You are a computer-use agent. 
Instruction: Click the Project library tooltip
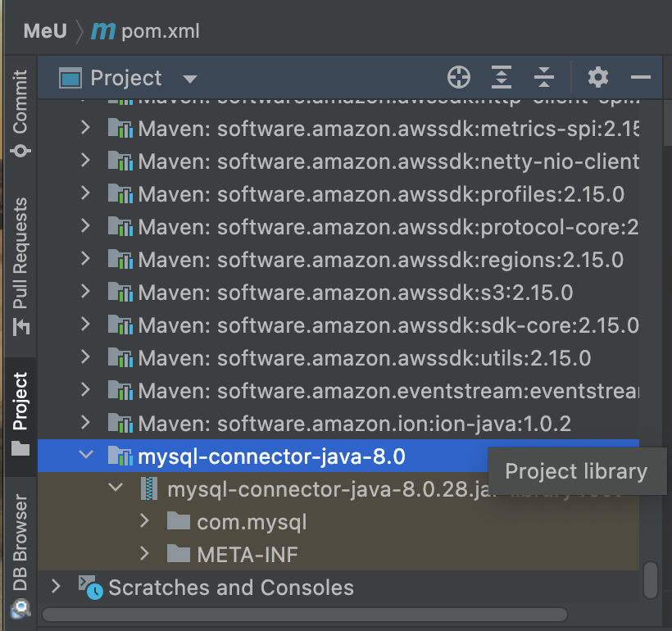tap(577, 471)
